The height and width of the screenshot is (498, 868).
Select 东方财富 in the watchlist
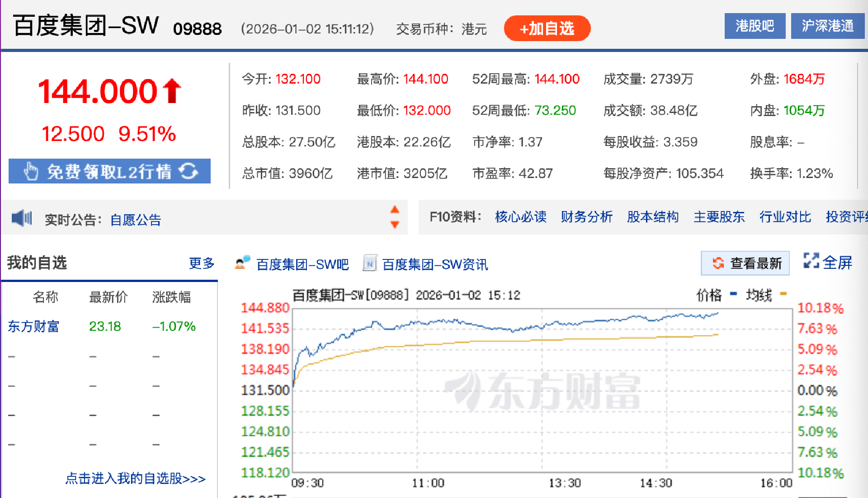coord(33,326)
